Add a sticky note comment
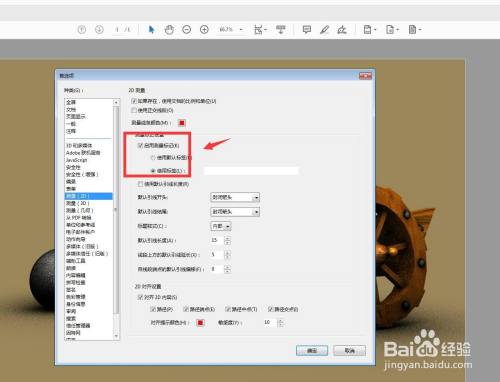This screenshot has height=382, width=500. click(x=307, y=30)
